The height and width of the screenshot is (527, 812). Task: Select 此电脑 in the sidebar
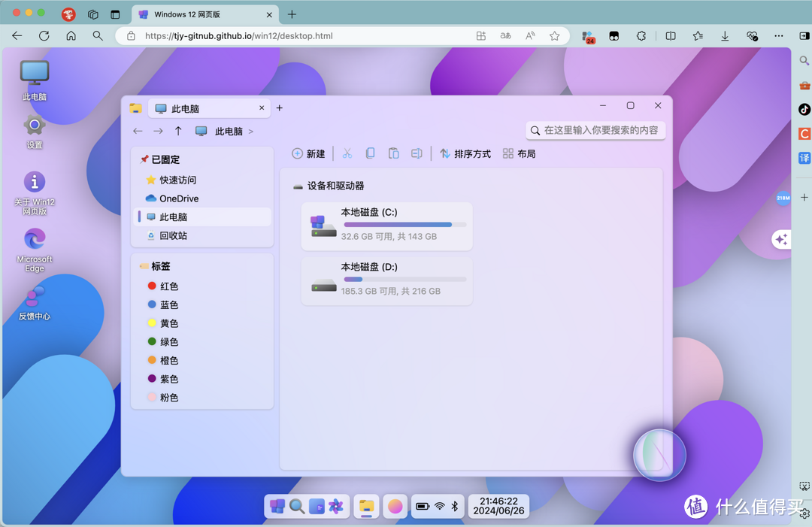[203, 217]
